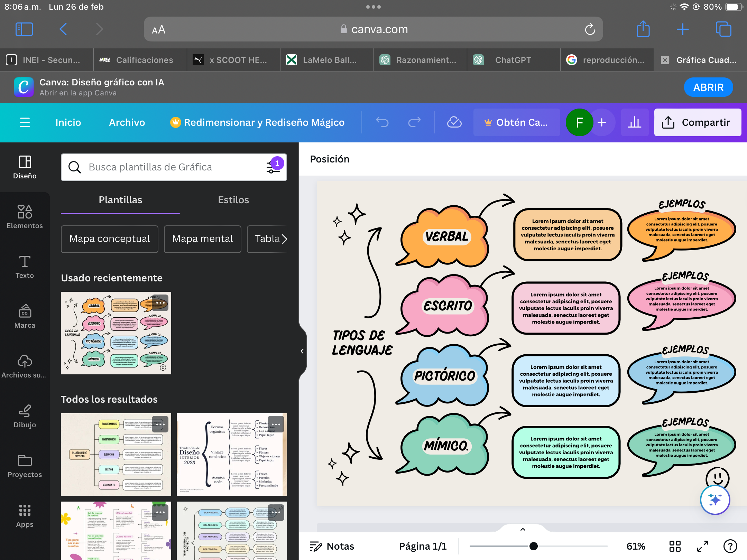Open grid view of pages
Screen dimensions: 747x560
click(x=674, y=546)
